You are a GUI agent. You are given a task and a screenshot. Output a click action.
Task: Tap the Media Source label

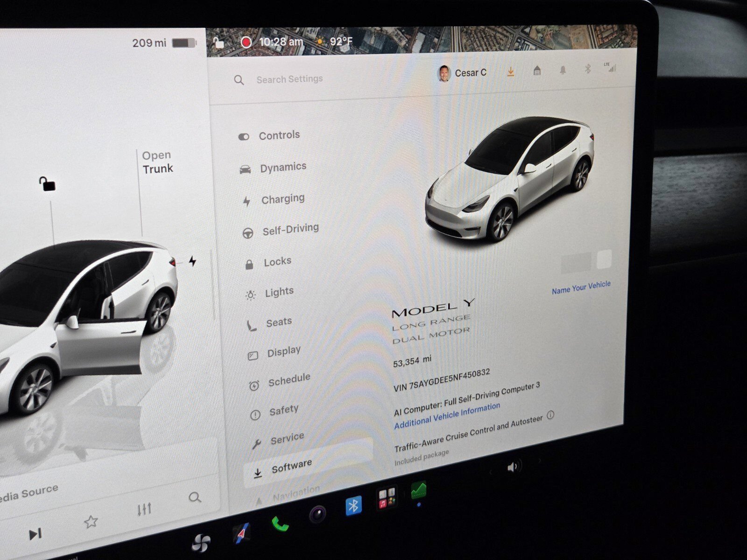pyautogui.click(x=29, y=493)
